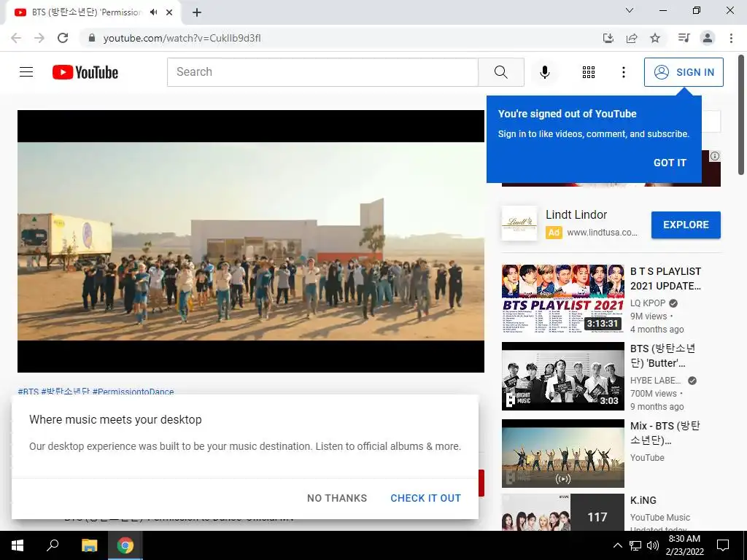Open the #PermissiontoDance hashtag link
Screen dimensions: 747x560
click(x=133, y=392)
